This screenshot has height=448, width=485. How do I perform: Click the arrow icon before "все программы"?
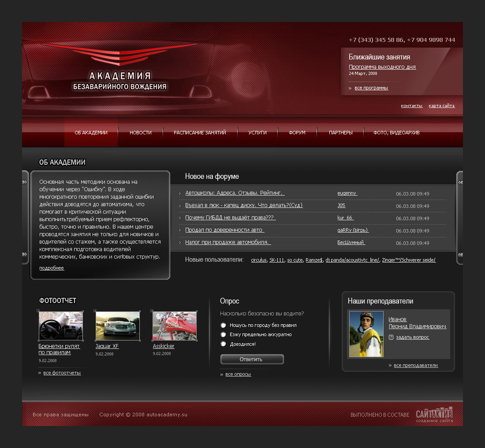[350, 88]
